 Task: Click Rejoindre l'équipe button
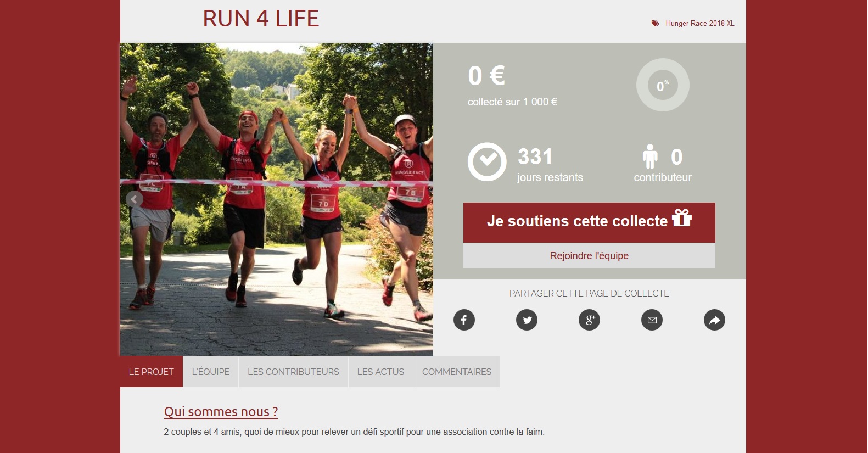pos(589,255)
